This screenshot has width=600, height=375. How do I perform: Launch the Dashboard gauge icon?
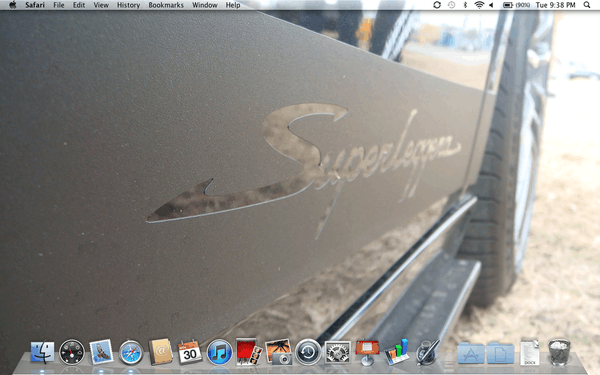[x=72, y=352]
